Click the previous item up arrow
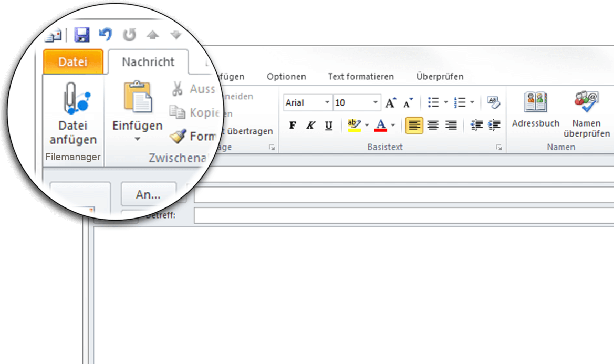Viewport: 614px width, 364px height. 153,35
